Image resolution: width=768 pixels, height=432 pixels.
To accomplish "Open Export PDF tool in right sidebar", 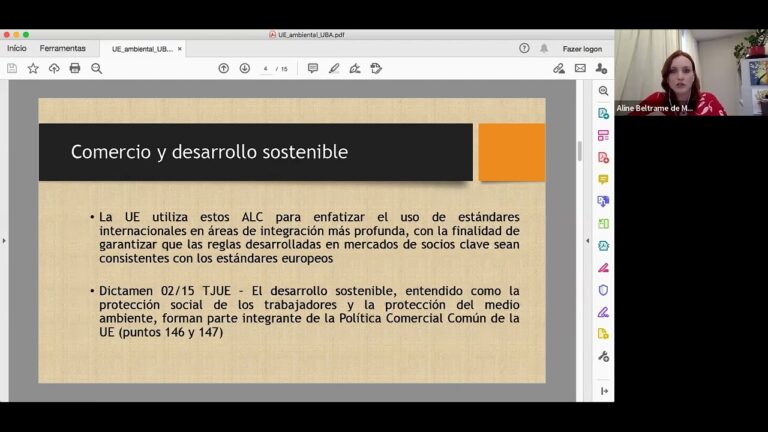I will pyautogui.click(x=603, y=114).
